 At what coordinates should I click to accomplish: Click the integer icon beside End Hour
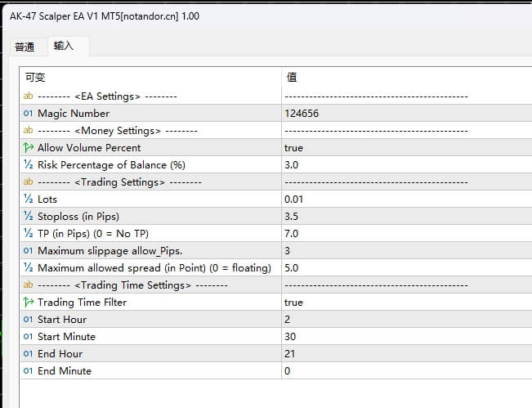28,354
